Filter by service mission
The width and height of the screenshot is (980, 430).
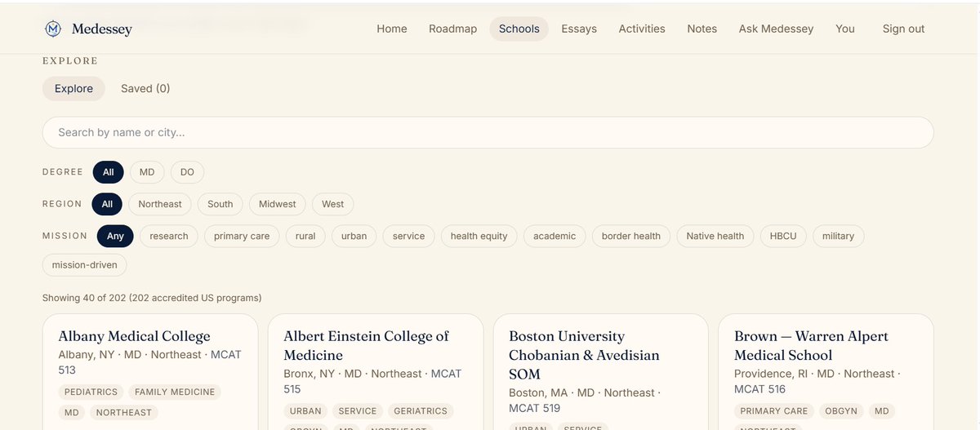coord(408,236)
